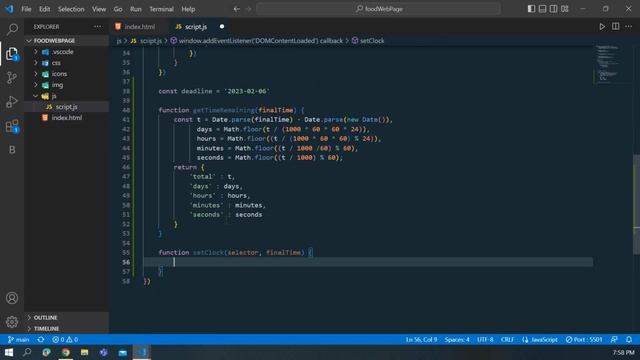Expand the icons folder
The image size is (640, 360).
[66, 74]
